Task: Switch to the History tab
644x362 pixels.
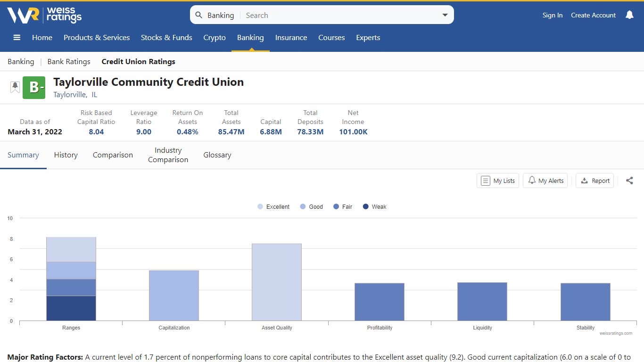Action: (66, 155)
